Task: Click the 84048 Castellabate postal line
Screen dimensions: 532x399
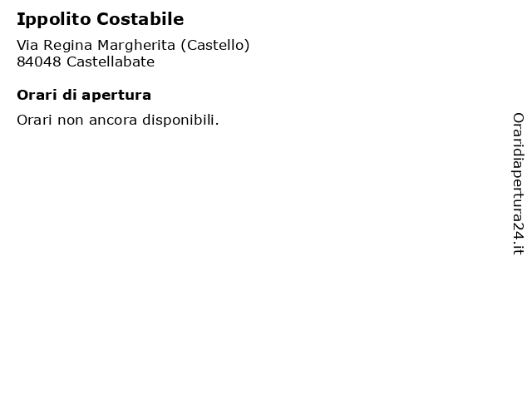Action: click(x=86, y=62)
